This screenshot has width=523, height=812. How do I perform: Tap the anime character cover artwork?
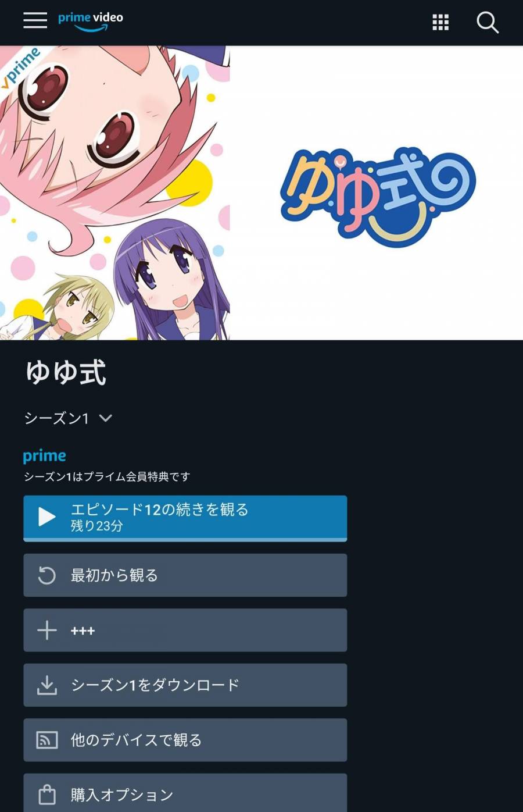point(115,193)
